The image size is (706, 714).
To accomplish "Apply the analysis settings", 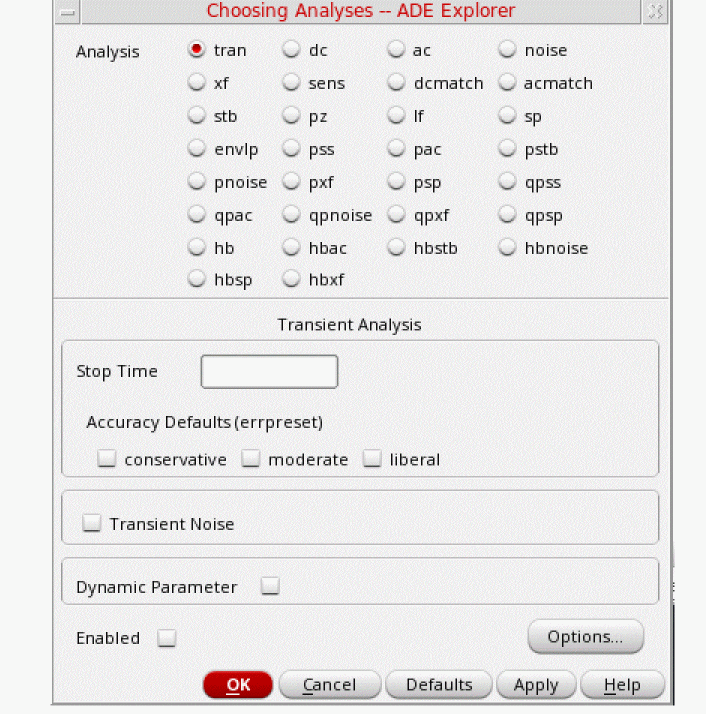I will [536, 684].
